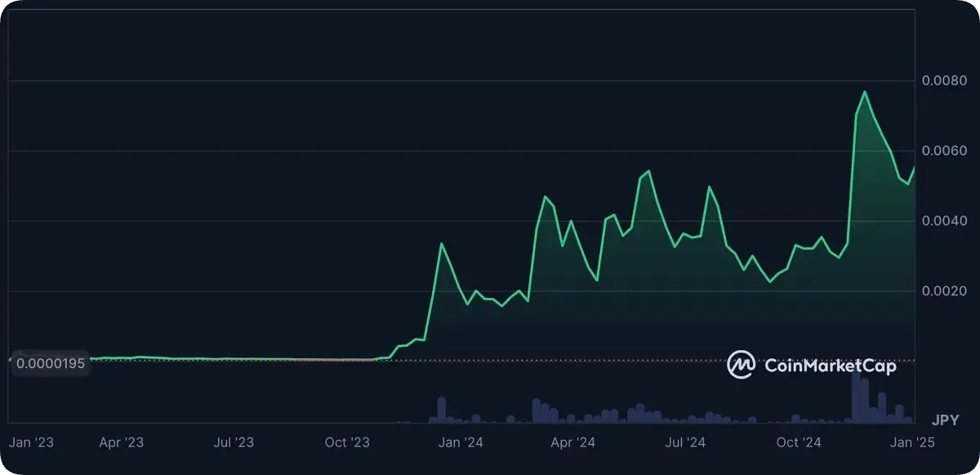Click the Apr '23 axis label
The image size is (980, 475).
coord(121,442)
